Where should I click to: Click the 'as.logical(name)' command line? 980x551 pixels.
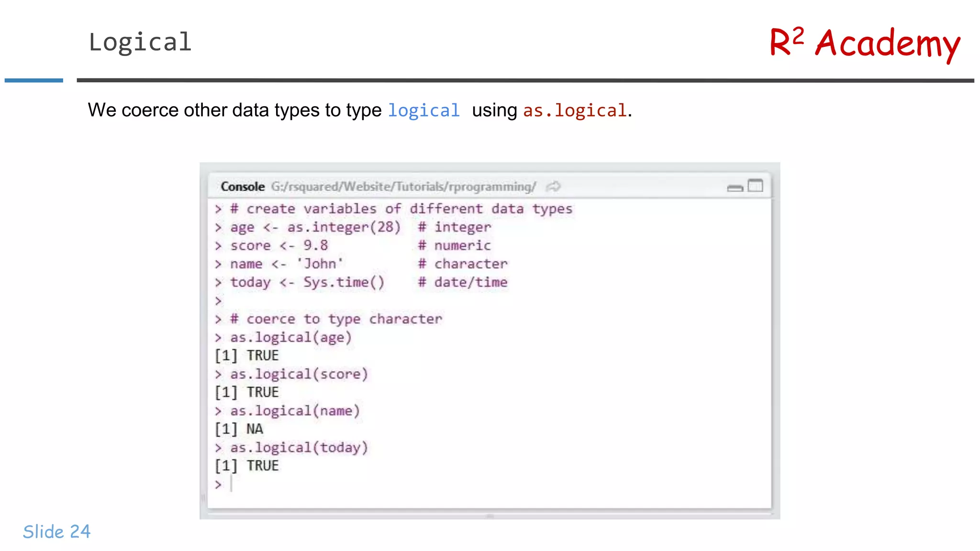294,411
